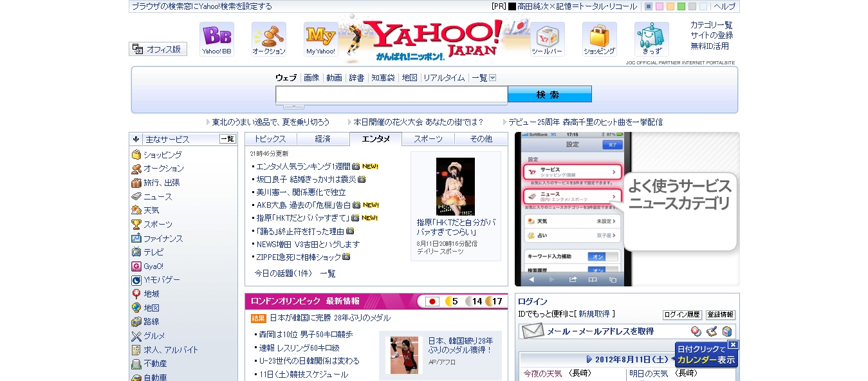
Task: Open the 指原 stage photo thumbnail
Action: click(456, 187)
